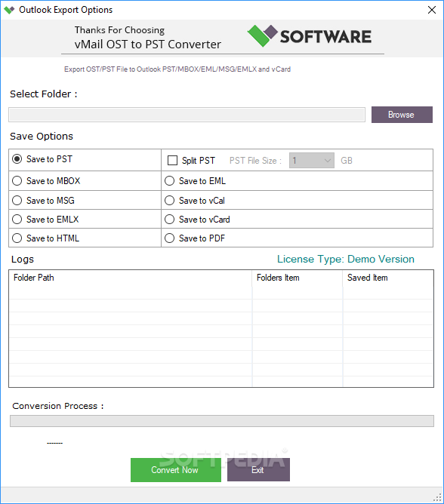Screen dimensions: 444x504
Task: Click the app icon in the title bar
Action: (9, 10)
